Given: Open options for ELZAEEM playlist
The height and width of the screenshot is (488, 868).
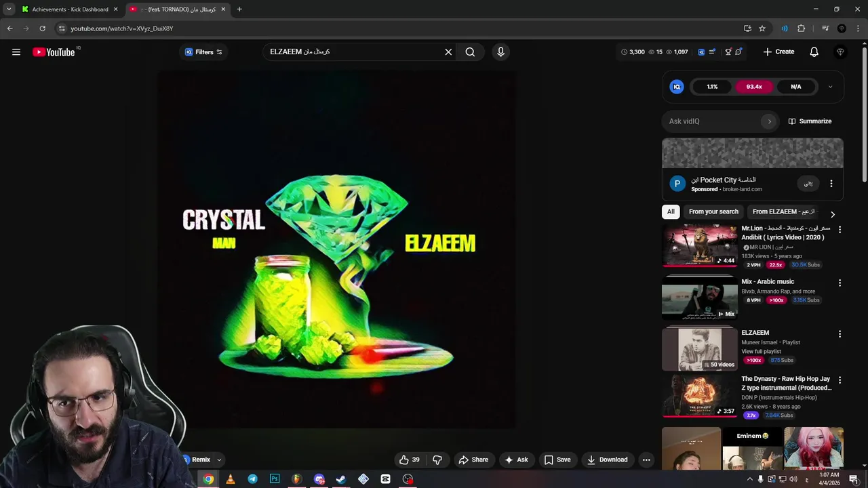Looking at the screenshot, I should [840, 334].
